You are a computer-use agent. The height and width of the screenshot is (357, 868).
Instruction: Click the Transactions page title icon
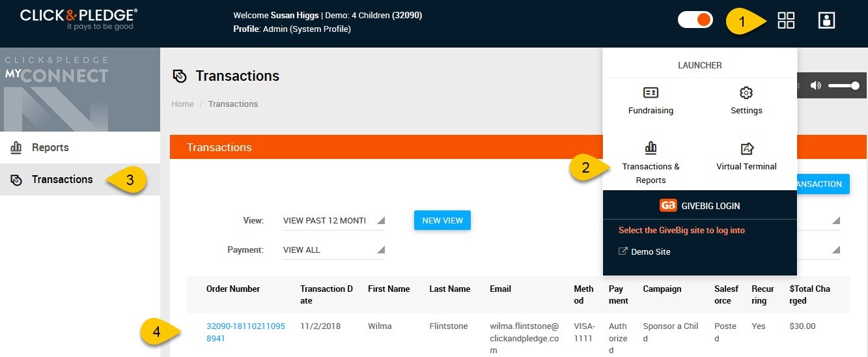pos(180,76)
